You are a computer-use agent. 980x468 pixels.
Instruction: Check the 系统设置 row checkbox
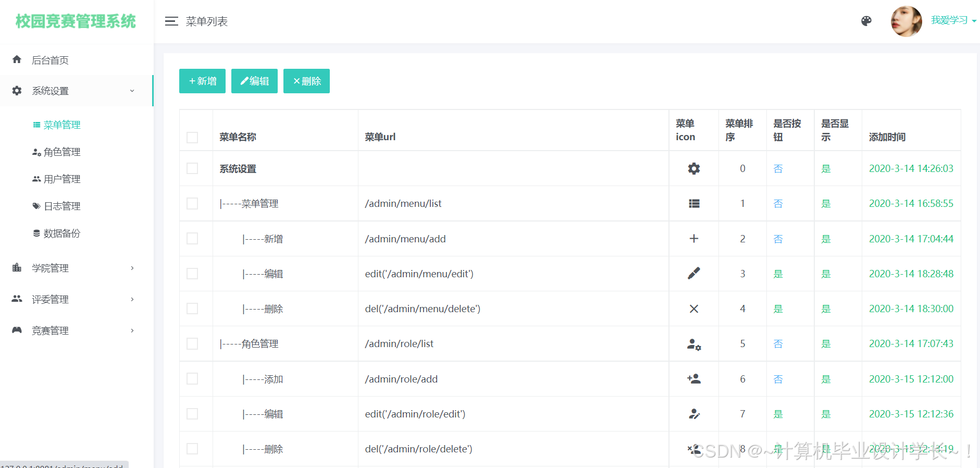[192, 168]
